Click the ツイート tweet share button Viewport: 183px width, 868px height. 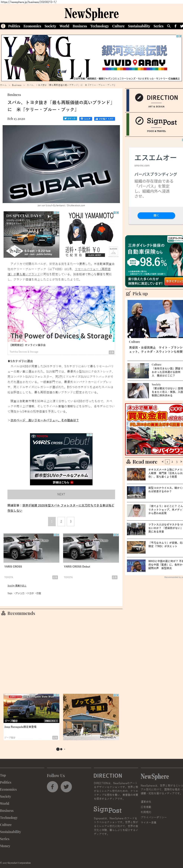(x=70, y=119)
